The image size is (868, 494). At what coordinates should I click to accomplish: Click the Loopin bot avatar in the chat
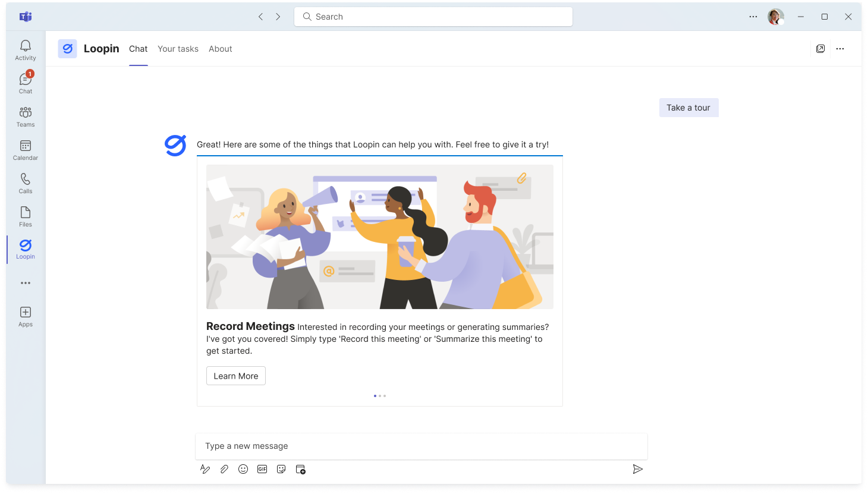pos(175,146)
